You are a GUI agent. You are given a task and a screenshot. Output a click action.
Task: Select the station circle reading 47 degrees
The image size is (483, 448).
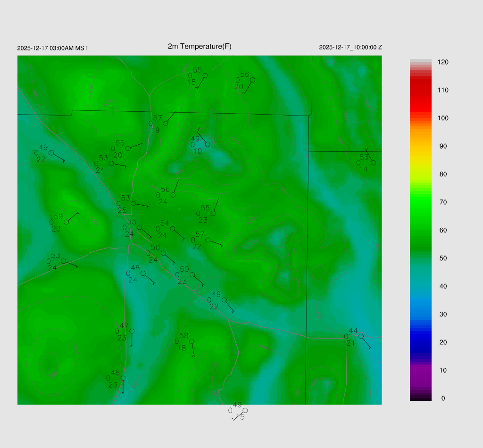(132, 331)
